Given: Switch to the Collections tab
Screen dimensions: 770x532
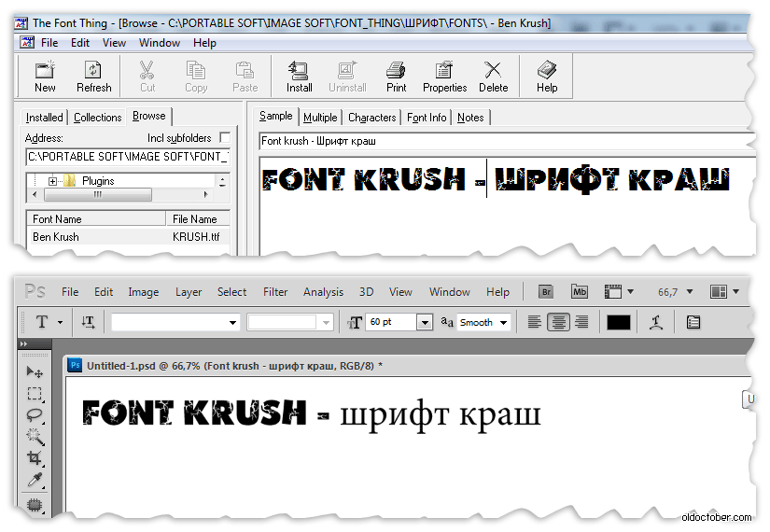Looking at the screenshot, I should 97,118.
